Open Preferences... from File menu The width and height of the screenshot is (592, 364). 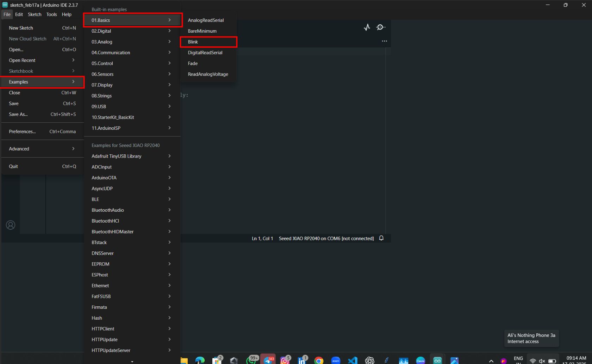click(x=42, y=132)
